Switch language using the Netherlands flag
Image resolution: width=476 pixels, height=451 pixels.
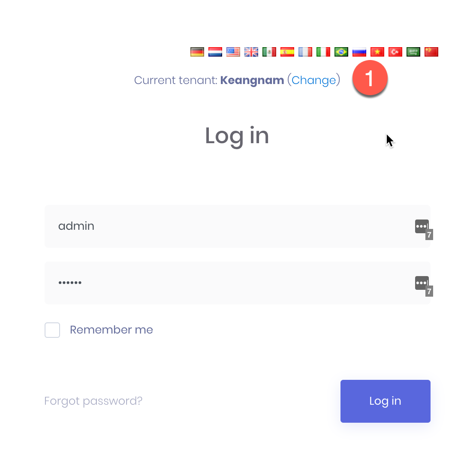tap(215, 52)
